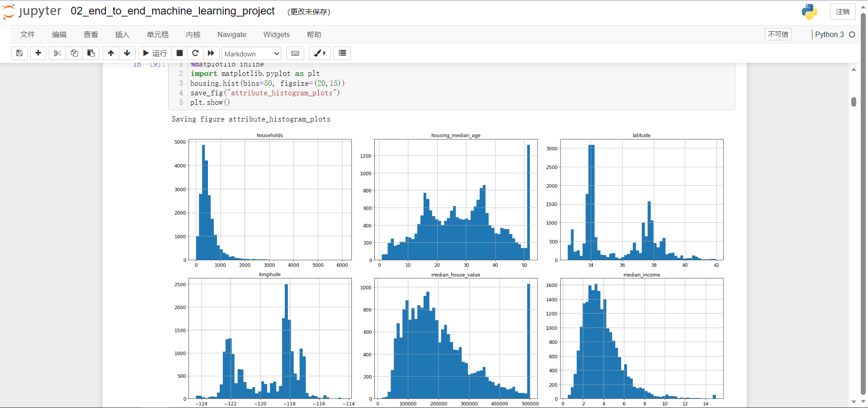Interrupt the kernel stop icon
Image resolution: width=868 pixels, height=408 pixels.
(x=179, y=53)
